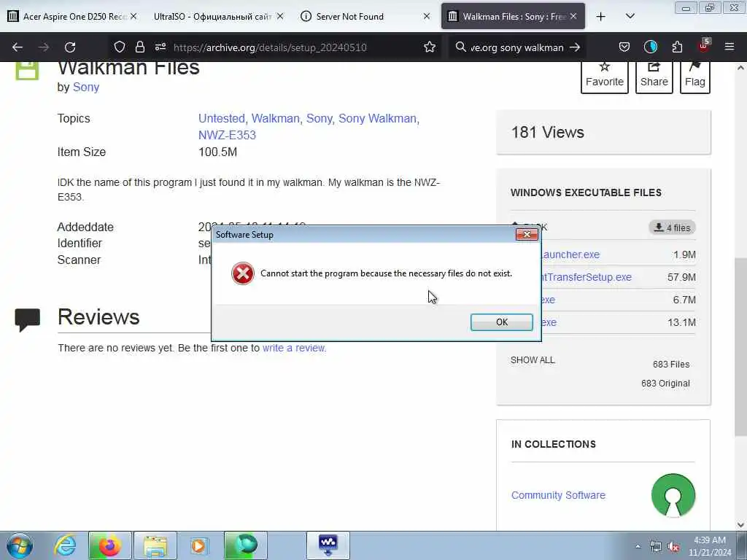Open Pocket save icon
This screenshot has height=560, width=747.
coord(624,47)
